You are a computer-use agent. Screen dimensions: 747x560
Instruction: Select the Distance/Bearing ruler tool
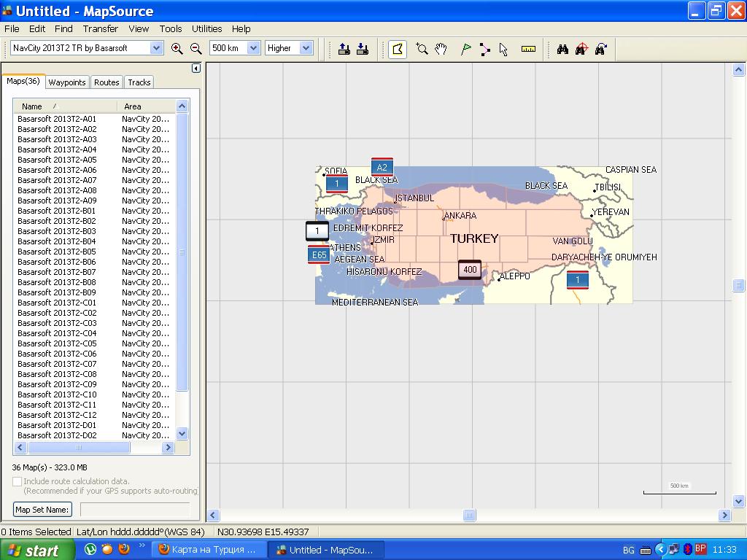click(x=528, y=49)
